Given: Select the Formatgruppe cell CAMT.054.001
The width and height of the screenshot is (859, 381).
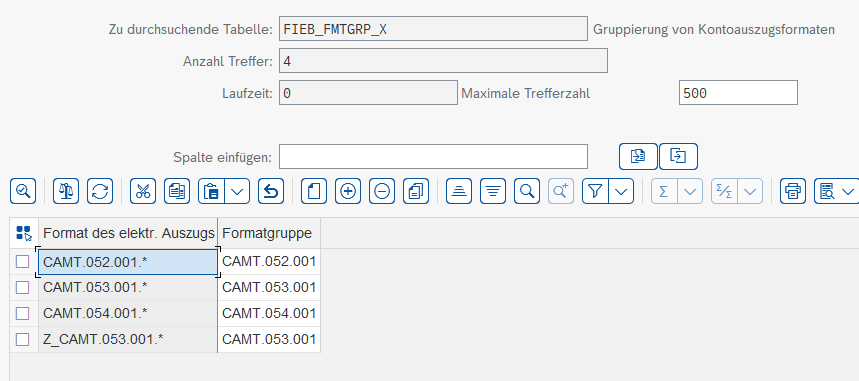Looking at the screenshot, I should (x=269, y=314).
